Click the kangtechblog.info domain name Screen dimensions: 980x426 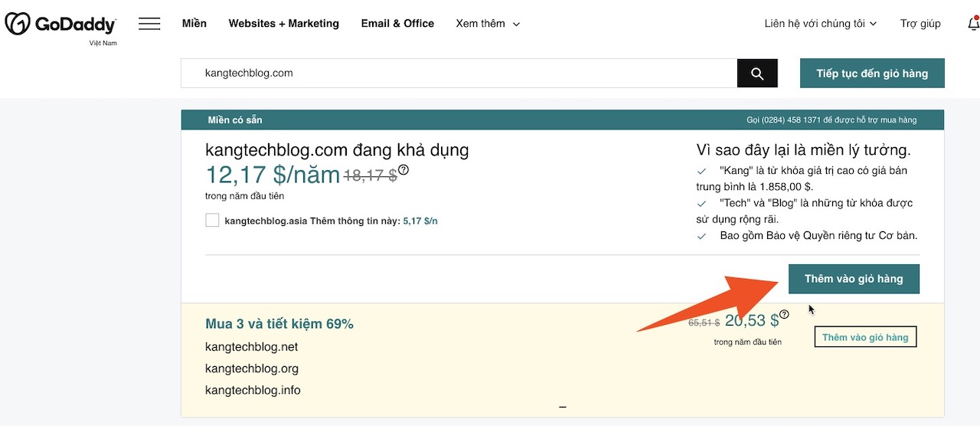pos(253,390)
